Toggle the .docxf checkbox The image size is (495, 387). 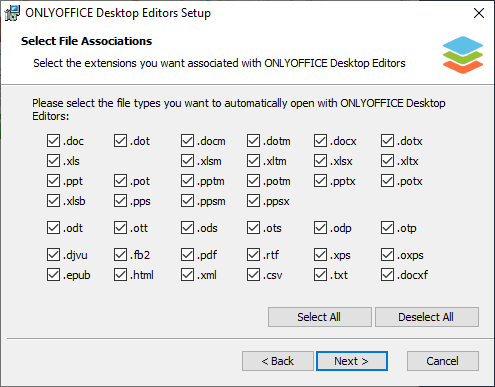(387, 275)
